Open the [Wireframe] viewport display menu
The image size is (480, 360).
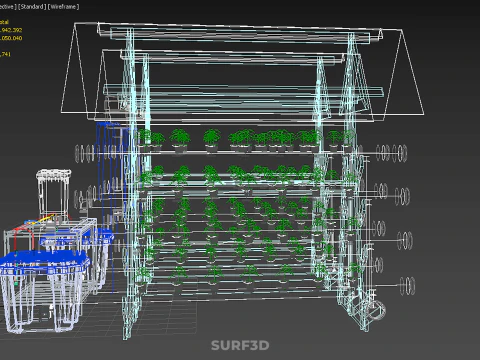tap(64, 7)
